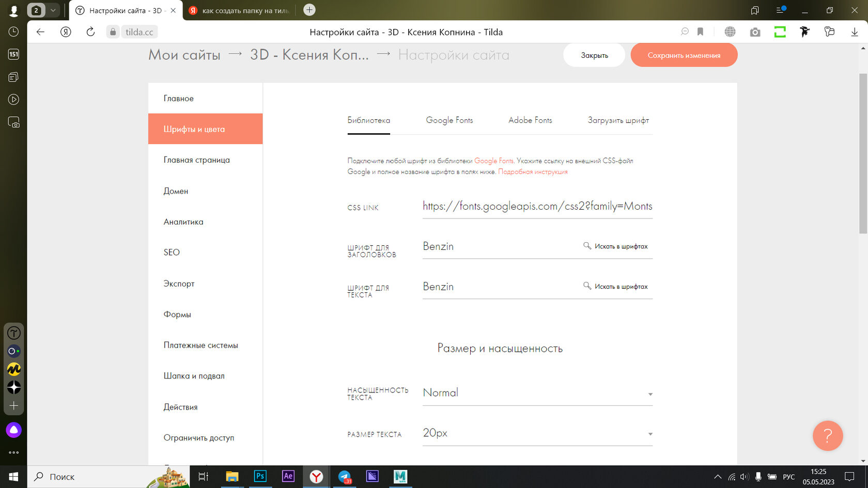
Task: Click the camera icon in browser toolbar
Action: [755, 32]
